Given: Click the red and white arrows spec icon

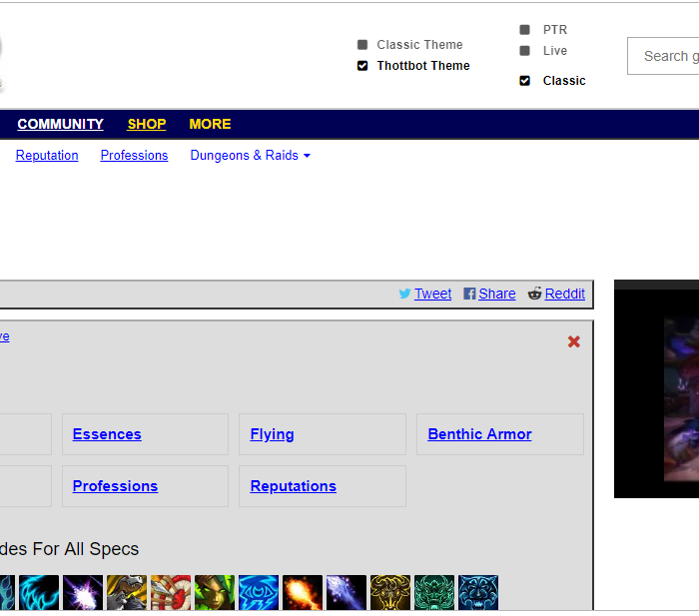Looking at the screenshot, I should [x=170, y=593].
